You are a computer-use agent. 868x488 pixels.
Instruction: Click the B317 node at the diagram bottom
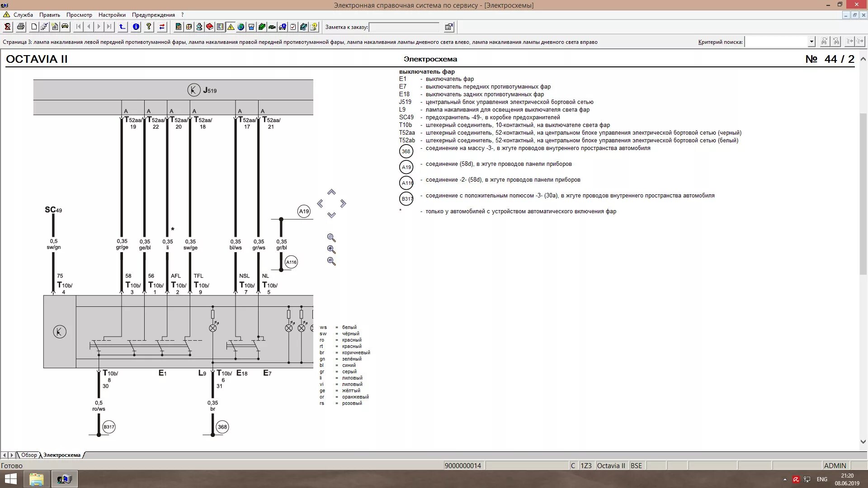pyautogui.click(x=109, y=427)
